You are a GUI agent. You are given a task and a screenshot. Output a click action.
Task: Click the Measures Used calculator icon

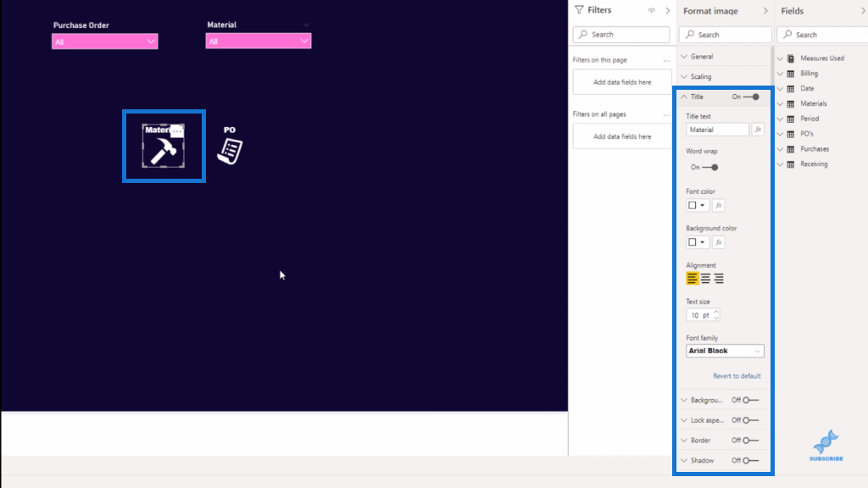point(791,58)
